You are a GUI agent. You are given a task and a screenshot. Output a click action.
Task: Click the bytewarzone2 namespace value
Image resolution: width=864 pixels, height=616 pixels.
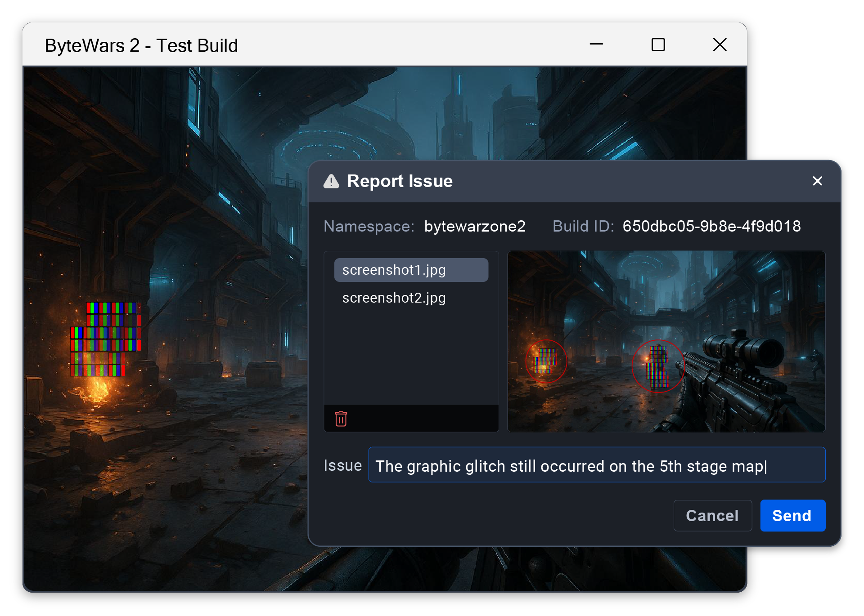click(x=474, y=226)
